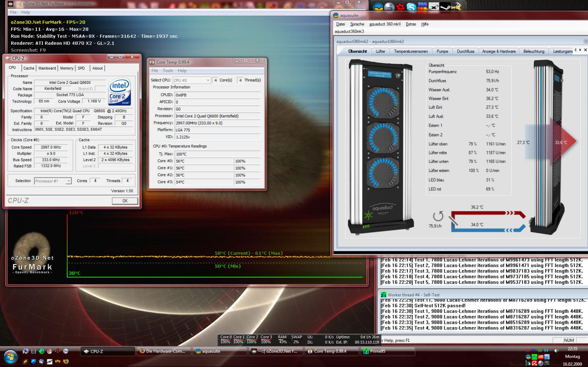Click the yellow tools icon in top dock
Screen dimensions: 588x367
click(456, 7)
